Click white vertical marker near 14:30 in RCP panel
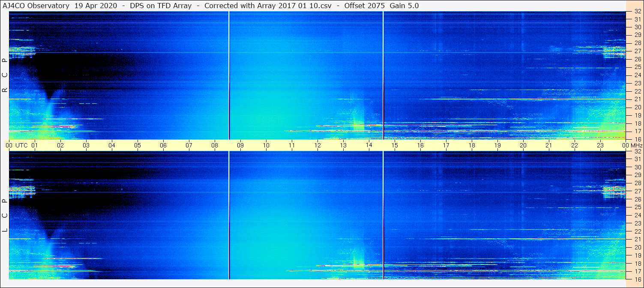The height and width of the screenshot is (288, 644). coord(383,75)
